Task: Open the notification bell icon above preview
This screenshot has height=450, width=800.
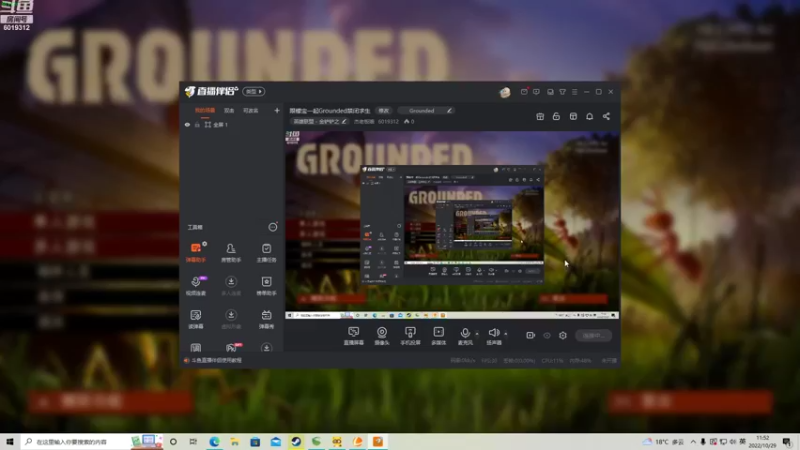Action: 589,116
